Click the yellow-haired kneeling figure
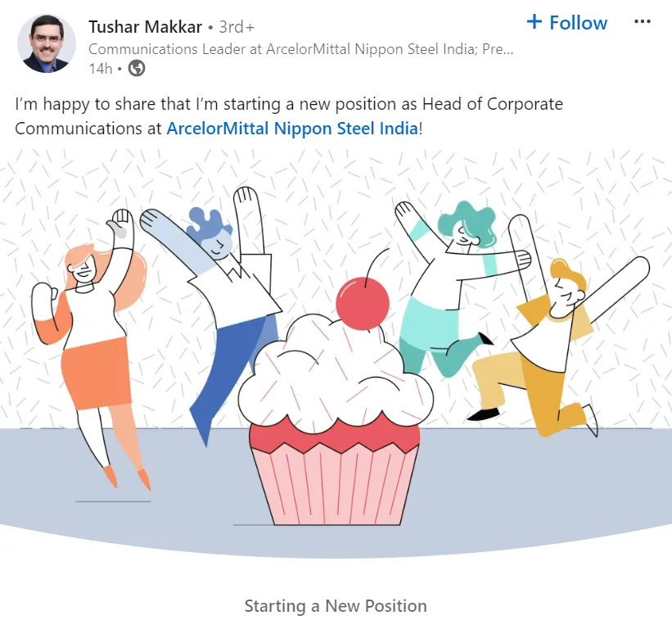 pos(557,343)
